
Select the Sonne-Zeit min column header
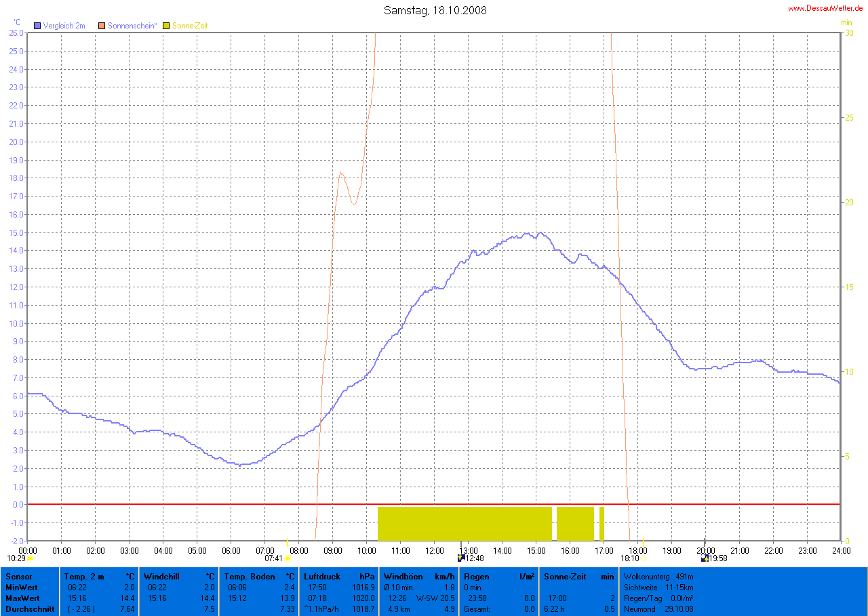(578, 576)
